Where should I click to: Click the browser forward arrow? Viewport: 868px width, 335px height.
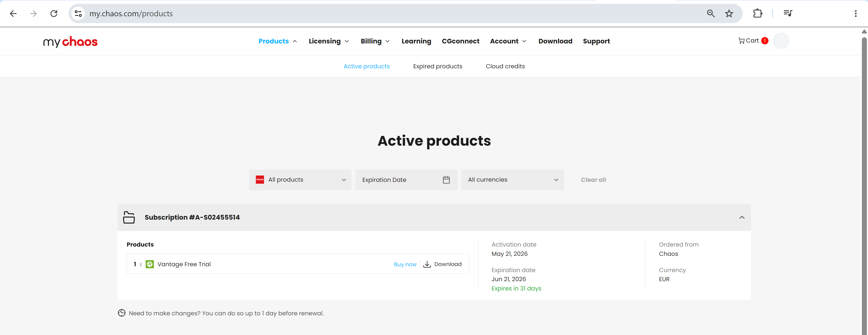[33, 14]
